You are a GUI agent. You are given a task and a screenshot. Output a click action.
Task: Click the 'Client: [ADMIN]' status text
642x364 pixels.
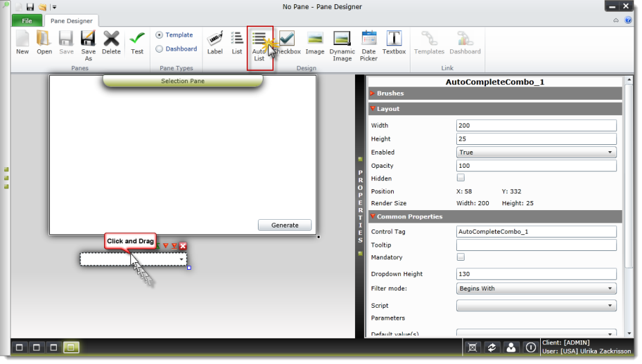coord(566,343)
